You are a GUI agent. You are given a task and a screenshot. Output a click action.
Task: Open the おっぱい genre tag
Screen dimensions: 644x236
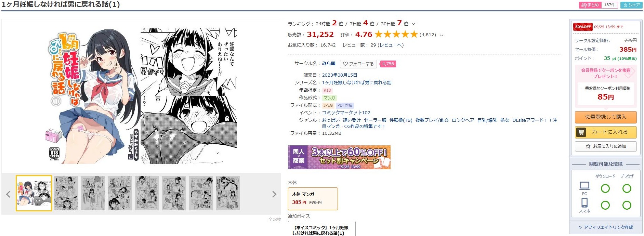click(331, 120)
